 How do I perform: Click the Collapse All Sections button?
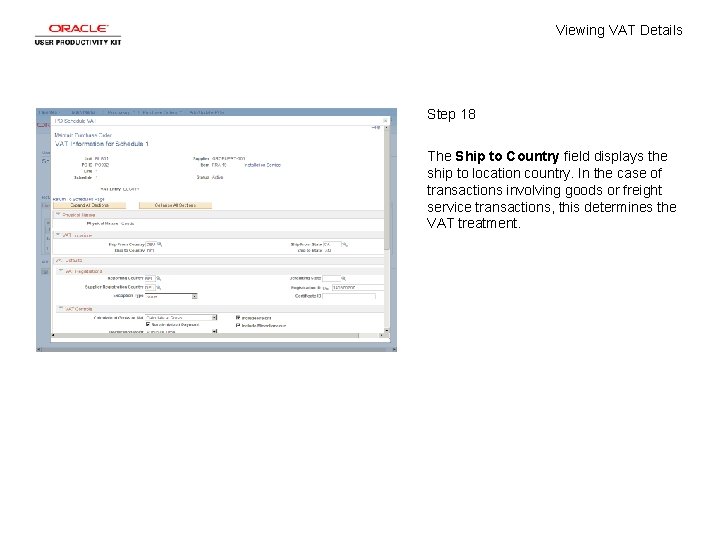point(175,205)
